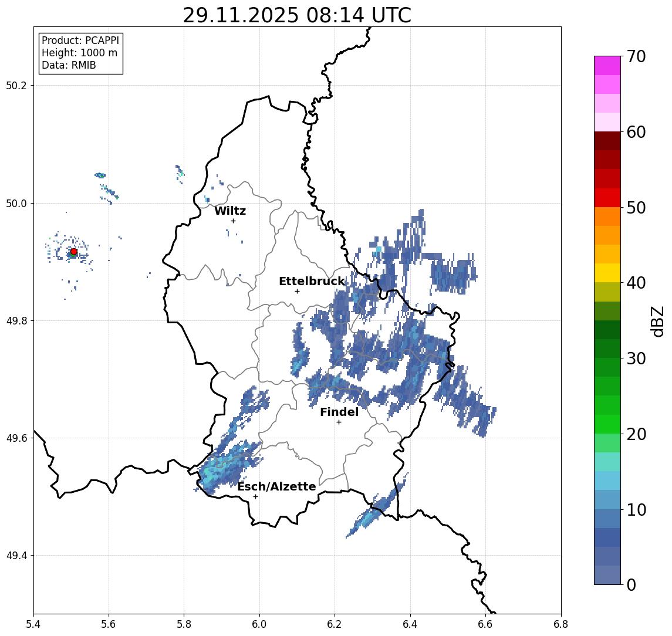Click the cross marker below Ettelbruck
This screenshot has height=636, width=672.
pos(297,292)
